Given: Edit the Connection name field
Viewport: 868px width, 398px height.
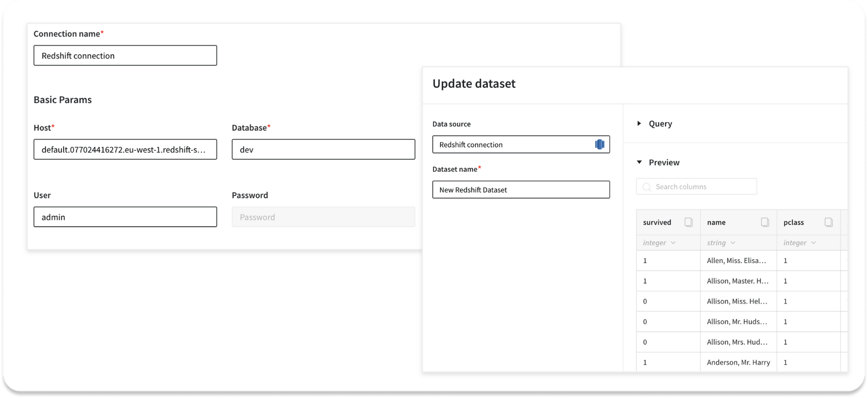Looking at the screenshot, I should [125, 55].
